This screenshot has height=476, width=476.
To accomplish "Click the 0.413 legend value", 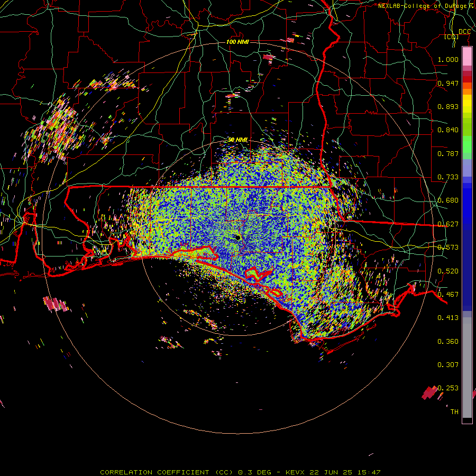I will [448, 318].
